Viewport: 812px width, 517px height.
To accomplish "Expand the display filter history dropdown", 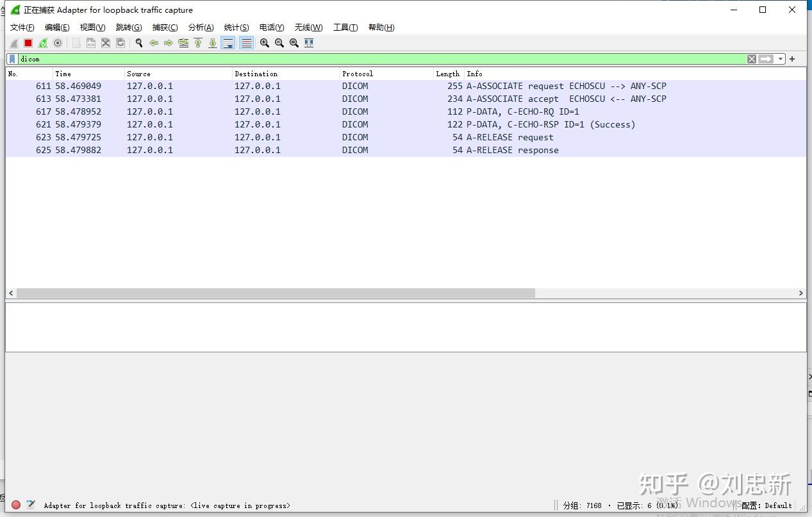I will [781, 59].
